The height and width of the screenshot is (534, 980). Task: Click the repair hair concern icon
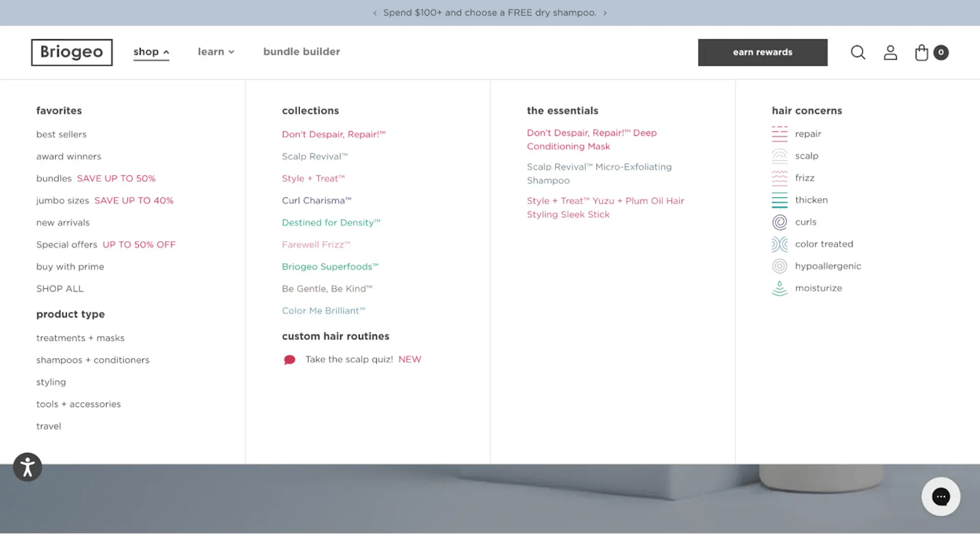(779, 133)
